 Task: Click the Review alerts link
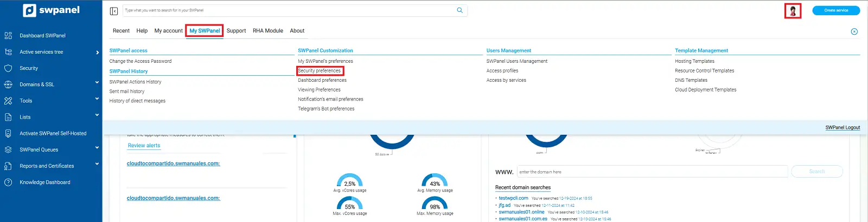click(x=144, y=146)
